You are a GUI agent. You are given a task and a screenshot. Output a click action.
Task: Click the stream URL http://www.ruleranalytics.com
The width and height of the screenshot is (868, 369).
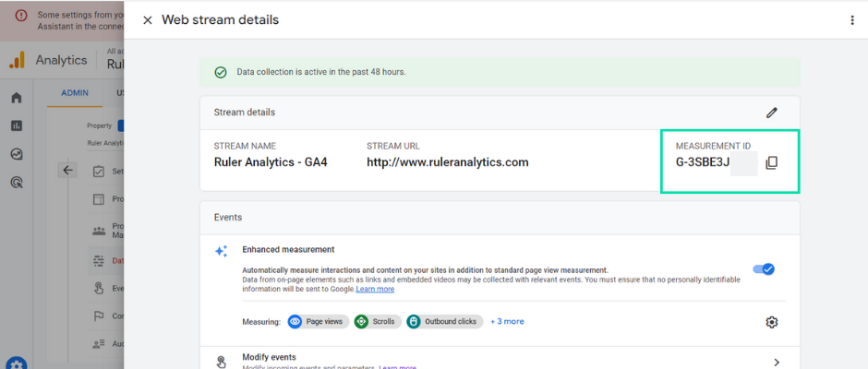447,162
